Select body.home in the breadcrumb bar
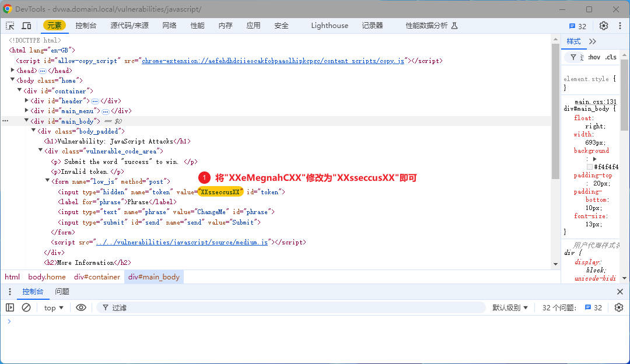This screenshot has width=630, height=364. click(47, 277)
